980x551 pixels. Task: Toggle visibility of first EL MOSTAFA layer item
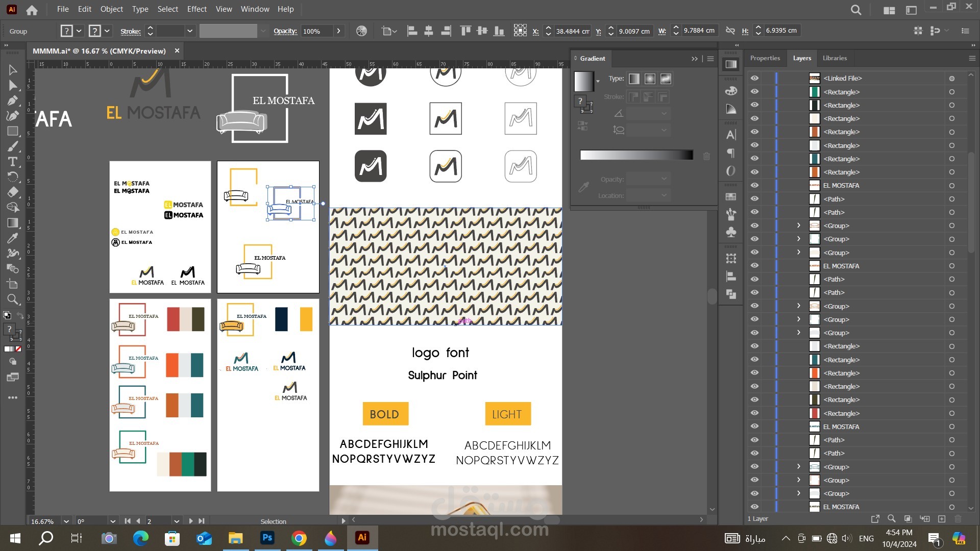click(x=754, y=186)
